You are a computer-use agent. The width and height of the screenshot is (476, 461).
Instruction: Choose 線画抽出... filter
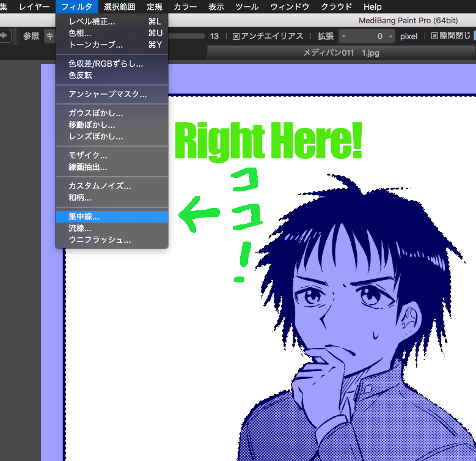[x=112, y=167]
